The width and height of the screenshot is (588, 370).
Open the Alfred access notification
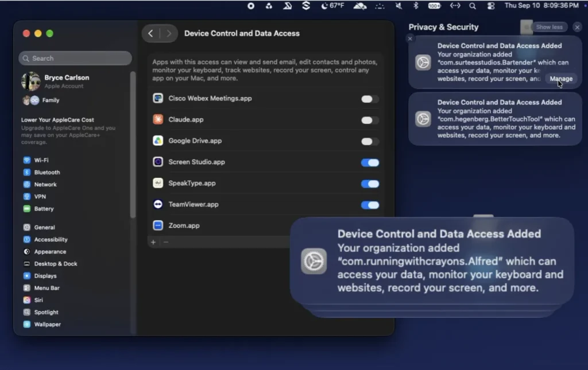(432, 260)
